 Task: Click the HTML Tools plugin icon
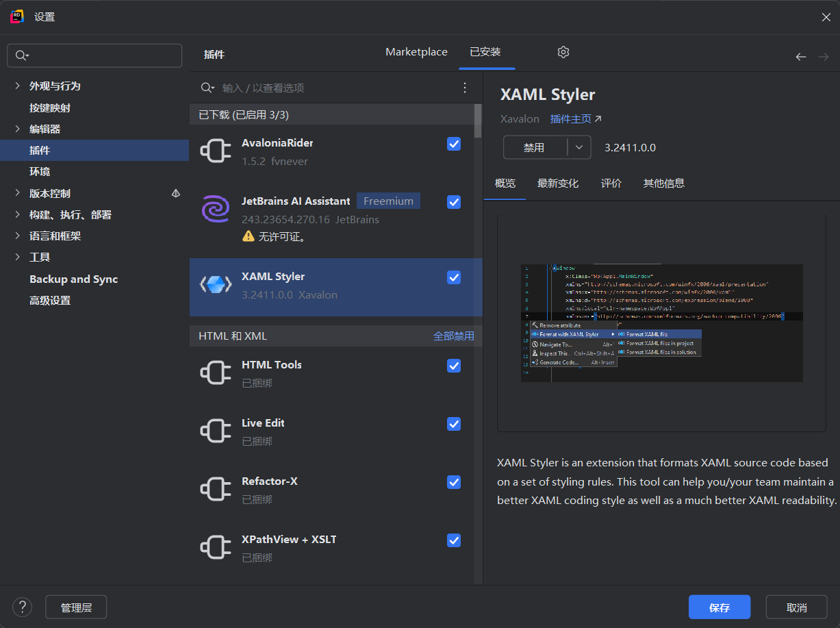point(216,373)
